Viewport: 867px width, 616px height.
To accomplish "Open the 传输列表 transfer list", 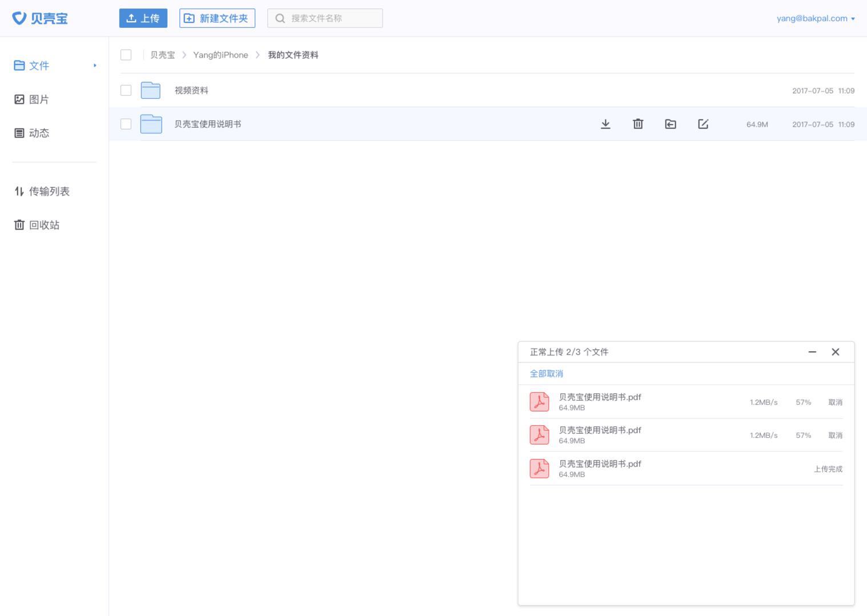I will 49,191.
